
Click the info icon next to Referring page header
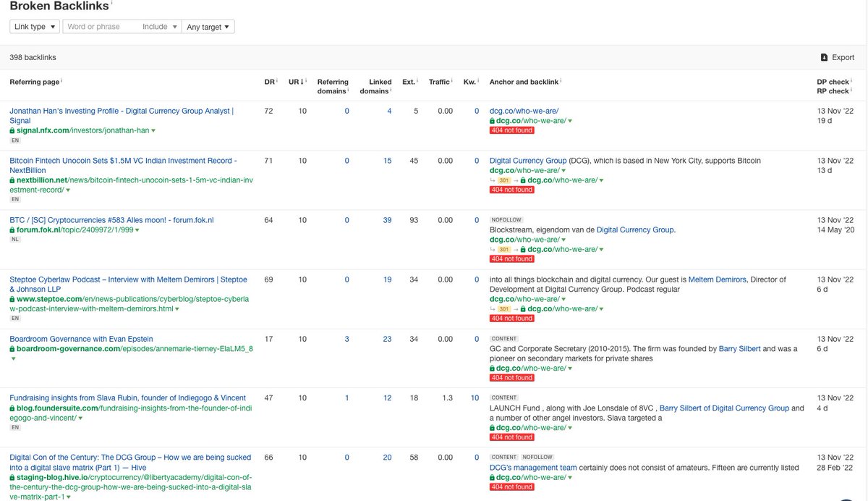(x=62, y=80)
